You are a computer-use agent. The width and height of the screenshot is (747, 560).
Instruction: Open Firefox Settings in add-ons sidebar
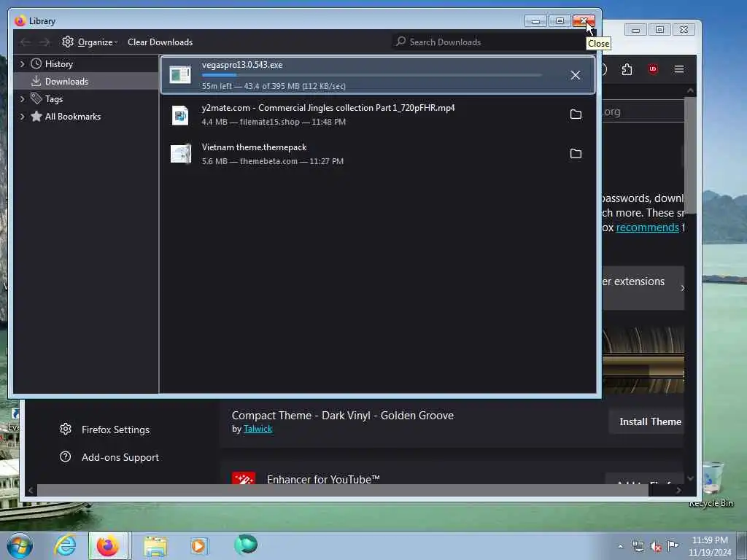pos(115,429)
